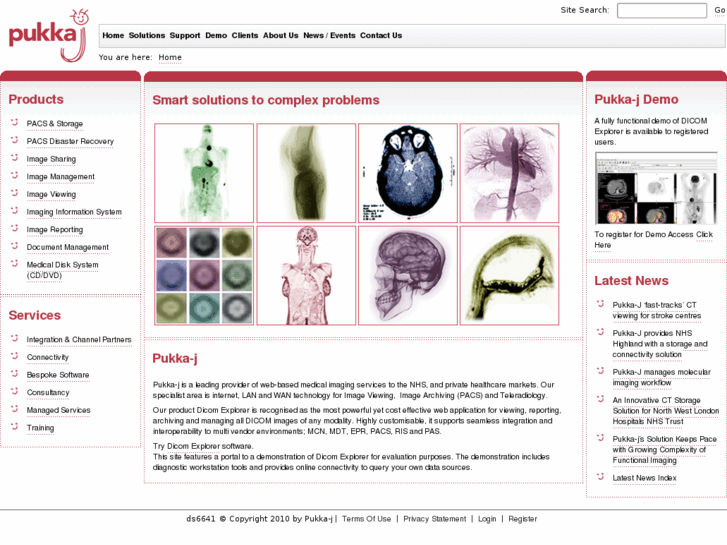Click the DICOM Explorer demo screenshot

(656, 189)
